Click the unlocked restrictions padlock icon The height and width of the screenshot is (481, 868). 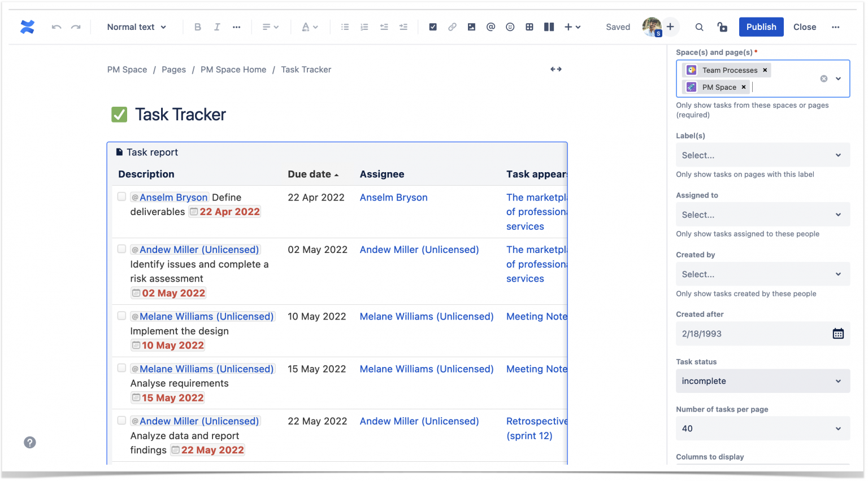(722, 27)
